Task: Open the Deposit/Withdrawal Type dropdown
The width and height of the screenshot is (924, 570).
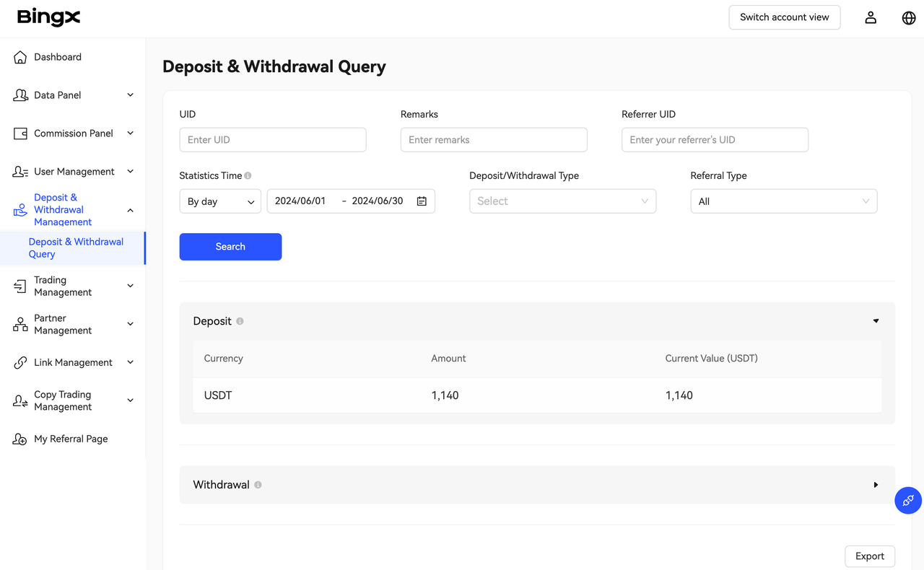Action: (562, 201)
